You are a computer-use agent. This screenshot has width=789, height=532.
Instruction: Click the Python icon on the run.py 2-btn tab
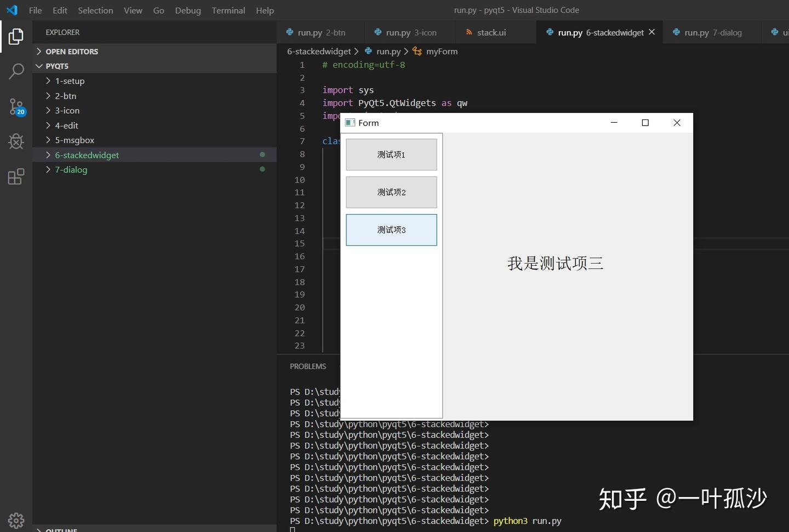(x=290, y=32)
